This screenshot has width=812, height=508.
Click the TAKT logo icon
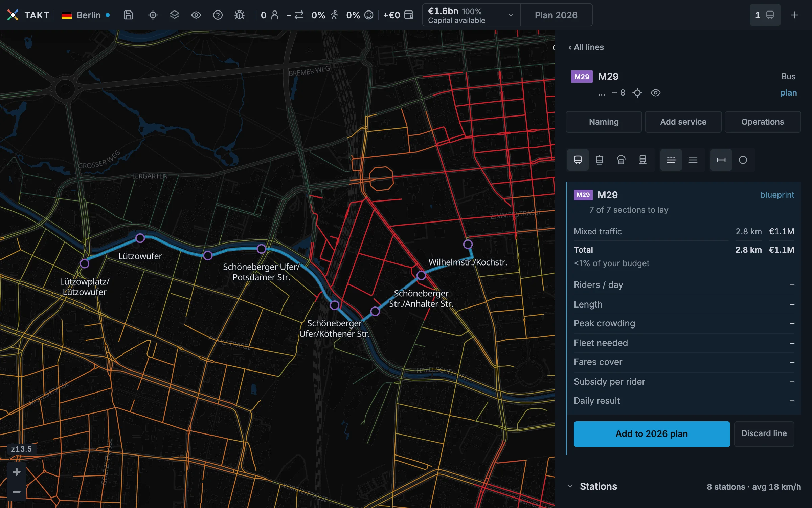click(13, 15)
